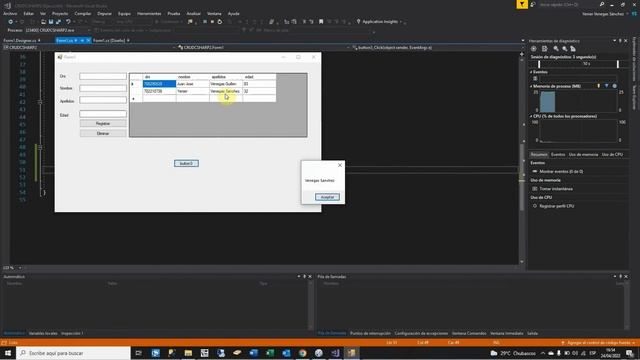640x360 pixels.
Task: Click diagnostics settings gear icon
Action: 533,49
